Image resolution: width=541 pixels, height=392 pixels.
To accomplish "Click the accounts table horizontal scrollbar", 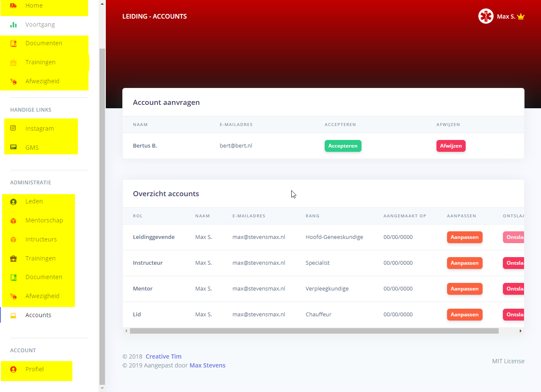I will pos(314,331).
